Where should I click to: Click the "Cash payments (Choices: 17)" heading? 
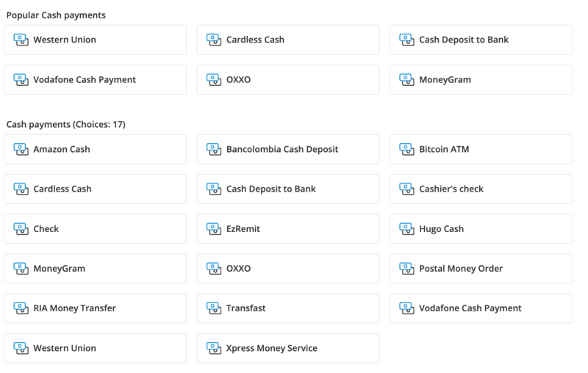(x=65, y=124)
